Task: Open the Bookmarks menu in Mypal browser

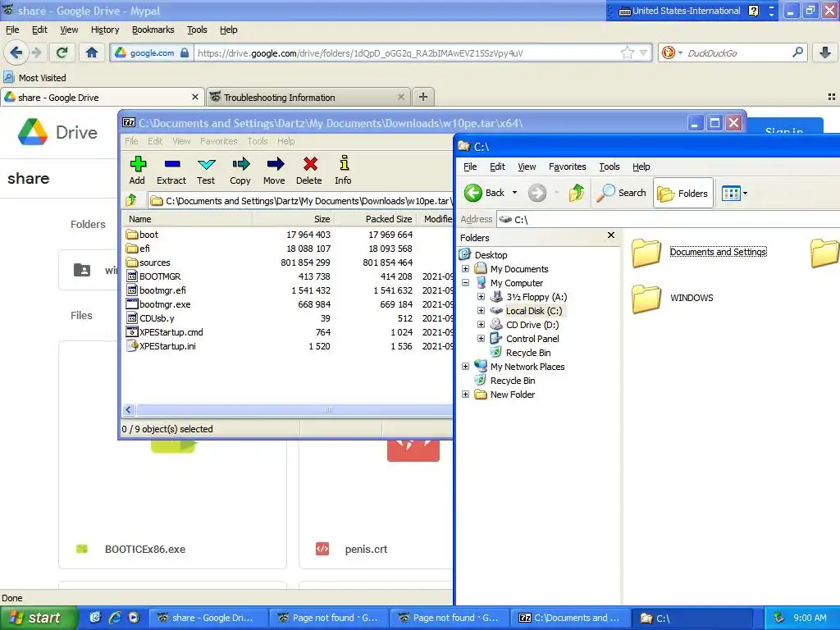Action: click(x=153, y=30)
